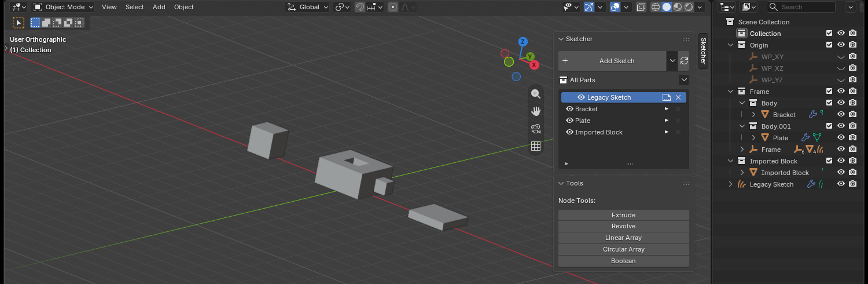Collapse the Sketcher panel

[x=561, y=39]
